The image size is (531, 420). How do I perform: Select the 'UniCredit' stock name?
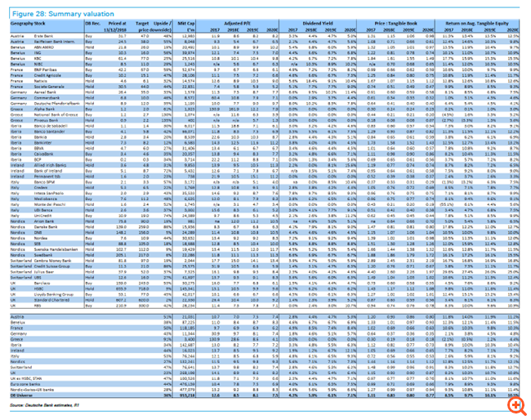[x=42, y=216]
